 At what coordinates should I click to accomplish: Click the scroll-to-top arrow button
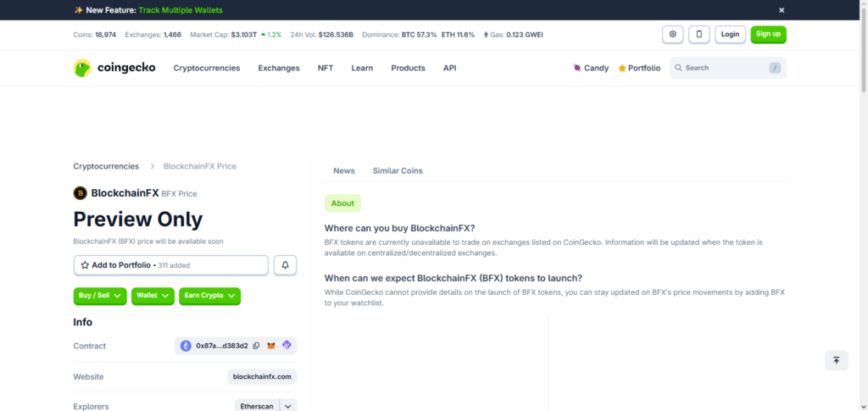tap(836, 361)
